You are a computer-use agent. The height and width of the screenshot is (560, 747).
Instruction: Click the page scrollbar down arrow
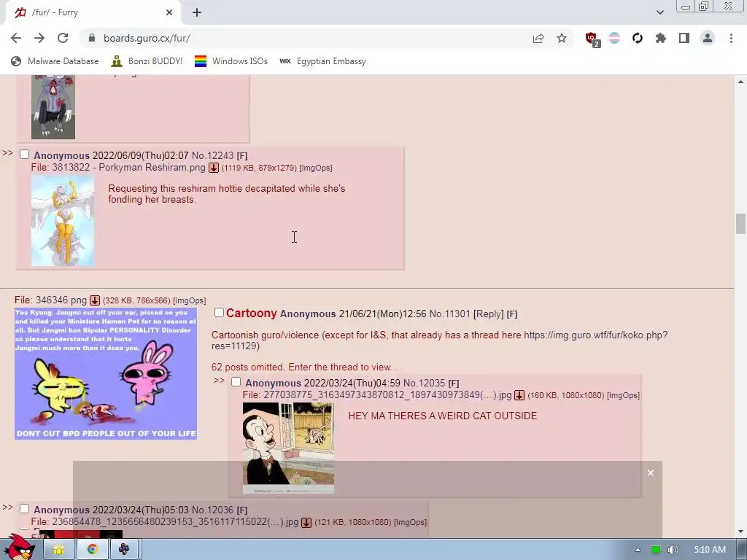click(740, 532)
